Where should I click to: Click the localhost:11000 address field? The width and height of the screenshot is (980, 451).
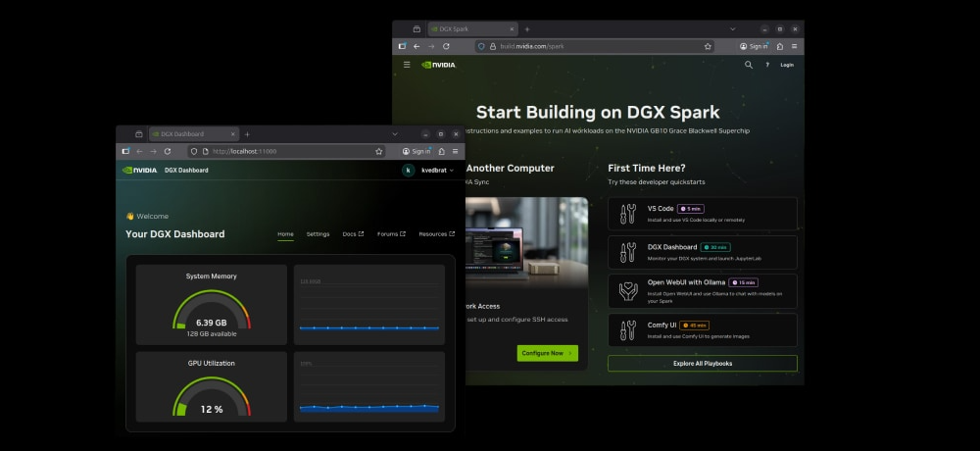286,151
